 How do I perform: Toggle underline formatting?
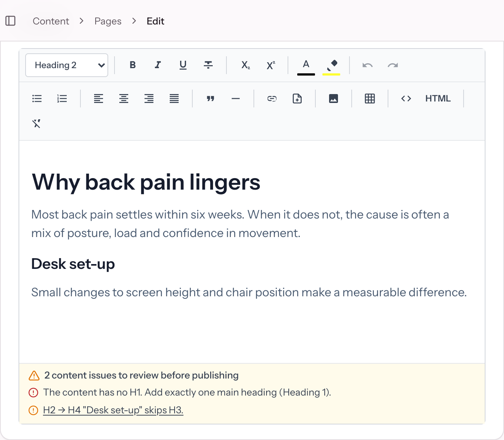tap(183, 65)
